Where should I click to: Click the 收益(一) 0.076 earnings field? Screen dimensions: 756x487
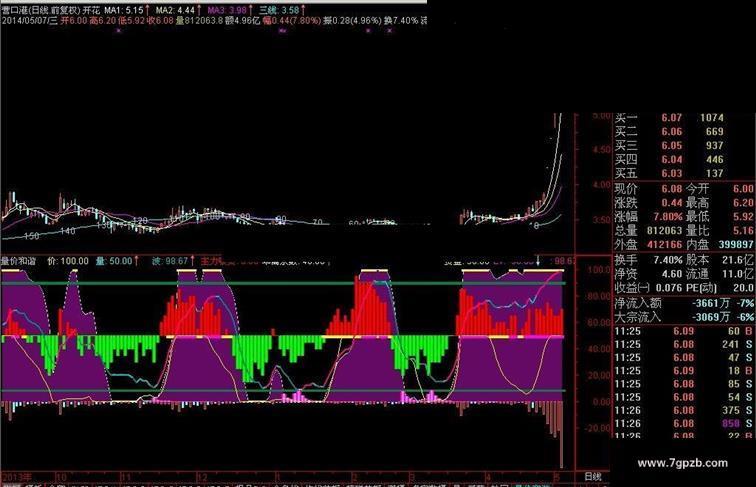[648, 288]
